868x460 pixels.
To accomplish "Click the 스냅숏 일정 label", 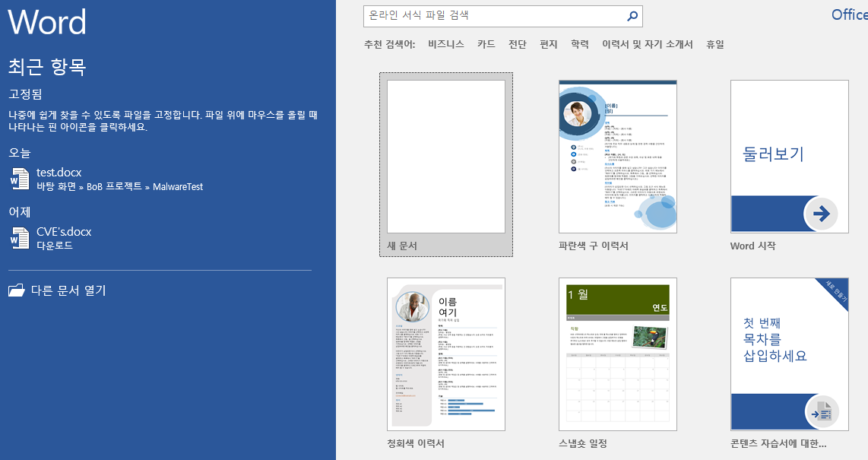I will coord(583,443).
